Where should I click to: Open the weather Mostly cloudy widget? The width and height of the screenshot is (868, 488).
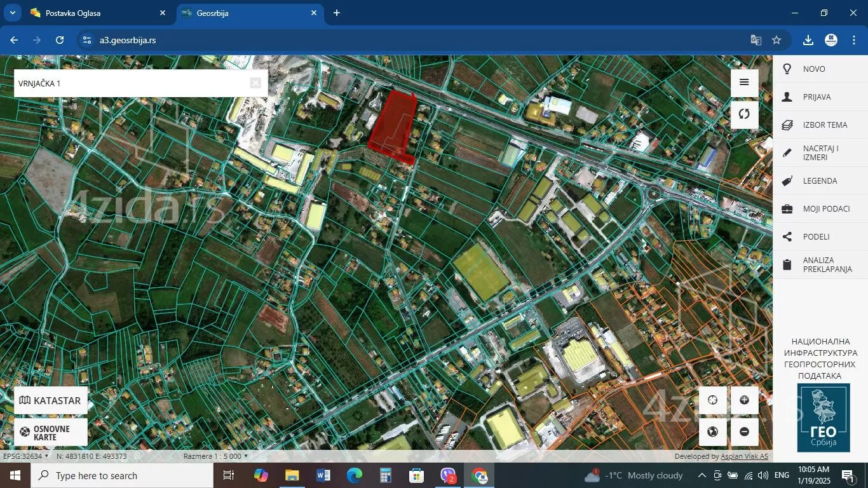[x=634, y=475]
